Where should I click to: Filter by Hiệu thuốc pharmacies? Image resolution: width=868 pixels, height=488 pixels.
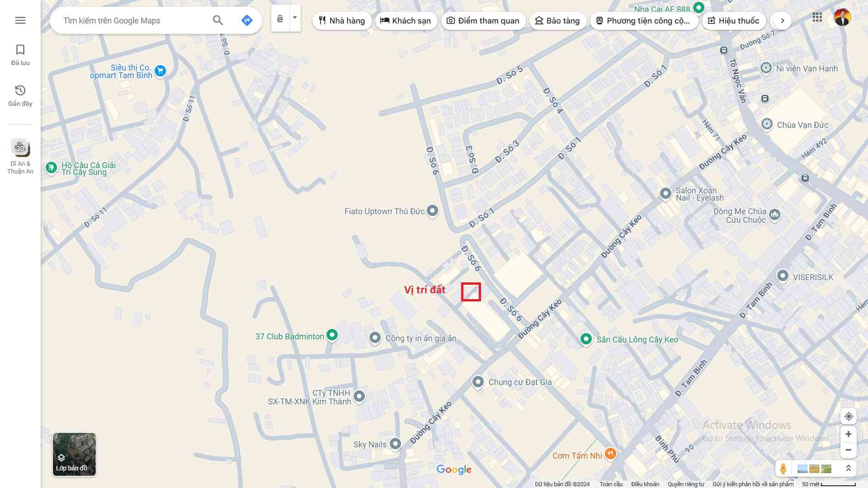click(733, 21)
